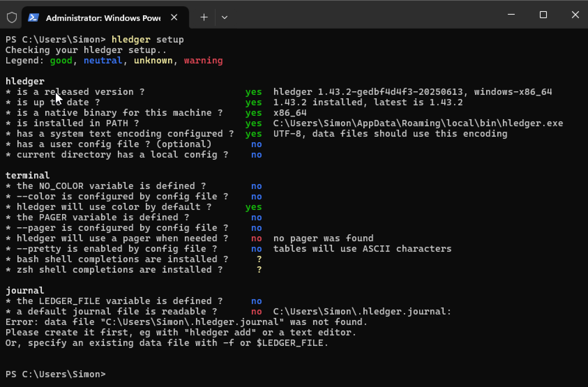Screen dimensions: 588x387
Task: Close the terminal window
Action: 575,15
